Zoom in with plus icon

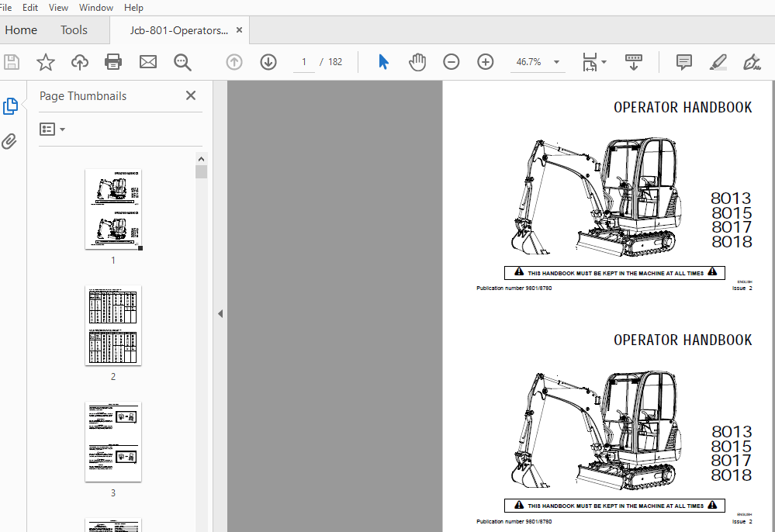pyautogui.click(x=486, y=62)
